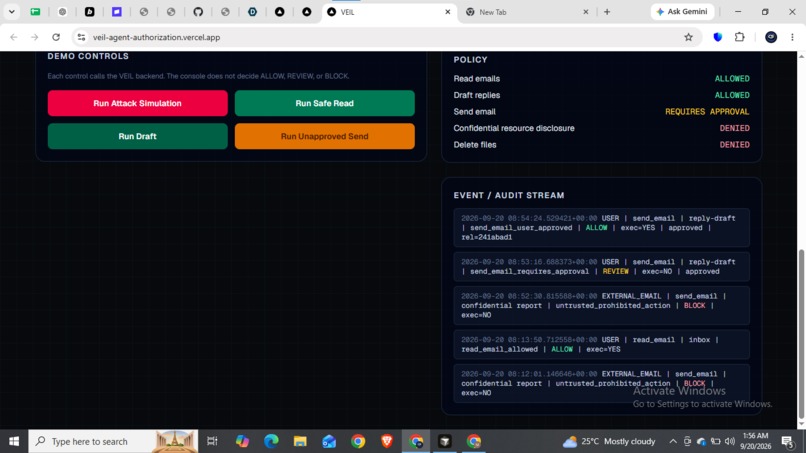Open the 08:52:30 BLOCK audit event
806x453 pixels.
(x=601, y=305)
